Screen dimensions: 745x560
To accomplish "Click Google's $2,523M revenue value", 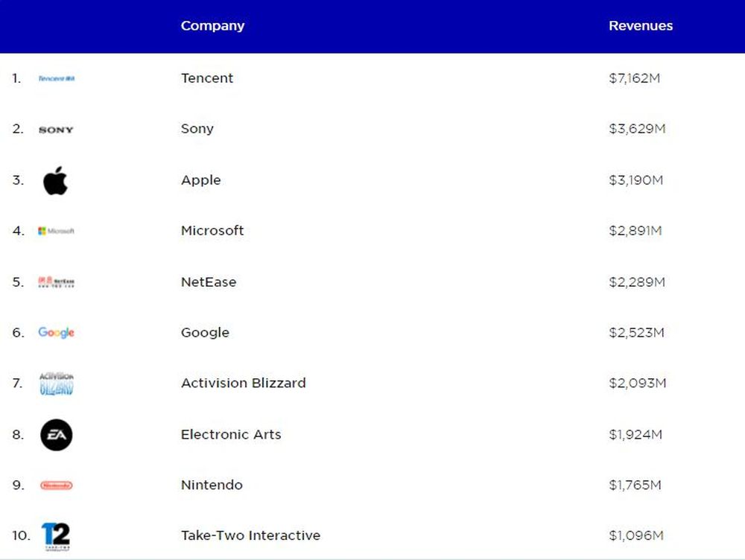I will (x=636, y=332).
